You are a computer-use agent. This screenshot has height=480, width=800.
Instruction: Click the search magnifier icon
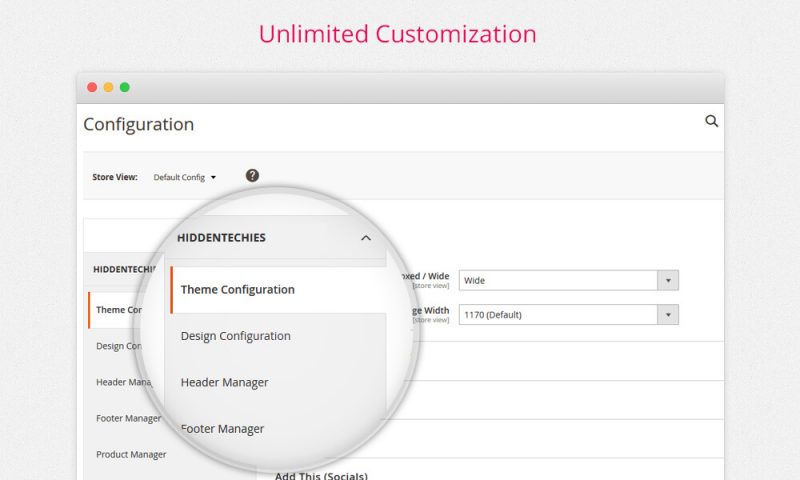[x=711, y=121]
